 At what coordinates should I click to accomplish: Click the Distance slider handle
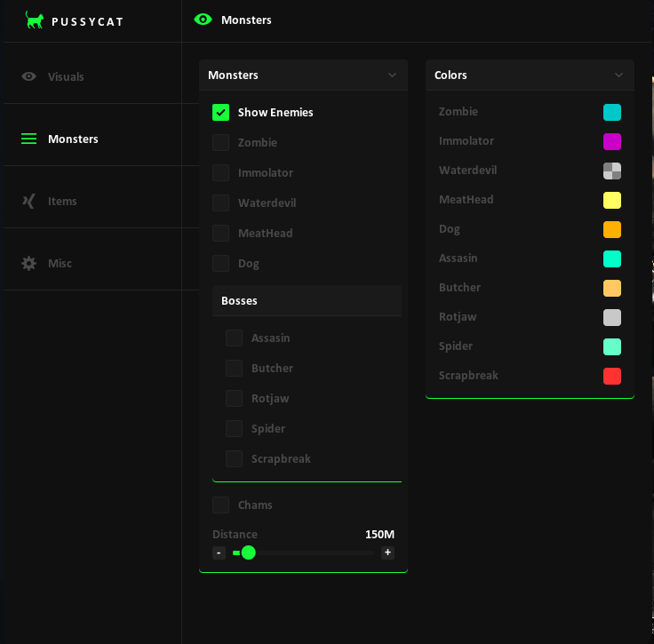click(249, 553)
